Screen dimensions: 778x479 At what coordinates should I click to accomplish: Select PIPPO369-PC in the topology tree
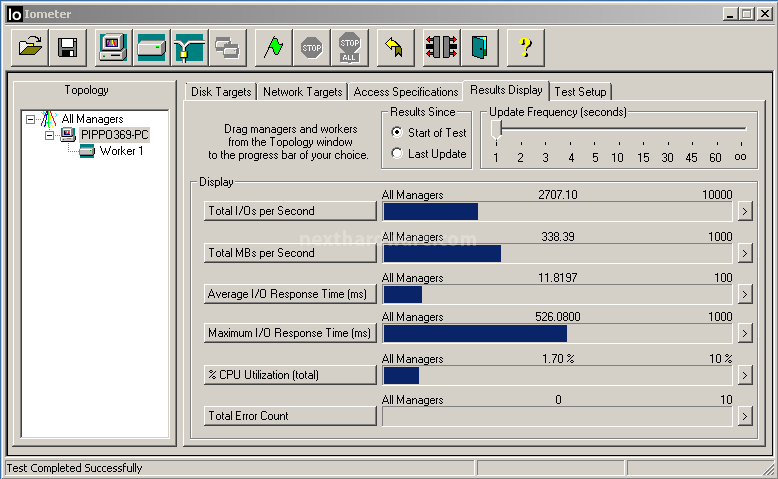(x=115, y=135)
